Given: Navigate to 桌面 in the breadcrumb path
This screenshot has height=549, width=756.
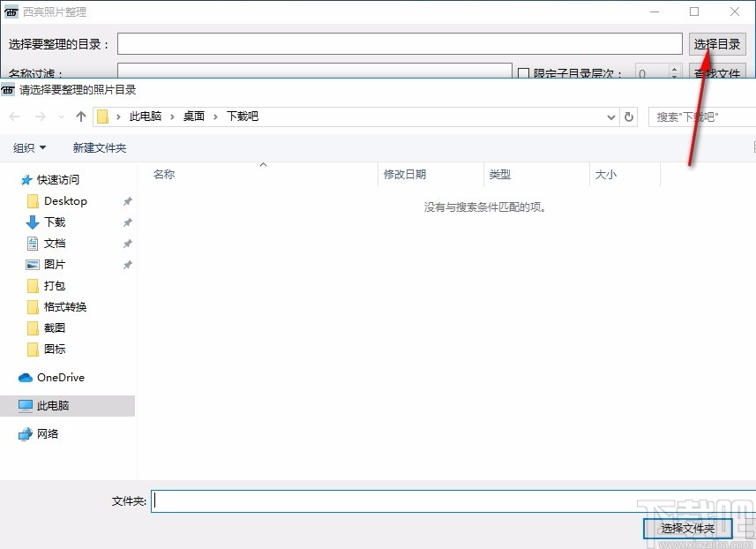Looking at the screenshot, I should click(x=193, y=116).
